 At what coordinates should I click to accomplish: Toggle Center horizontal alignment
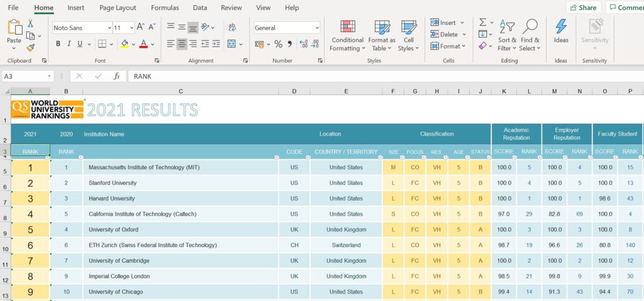(x=182, y=44)
